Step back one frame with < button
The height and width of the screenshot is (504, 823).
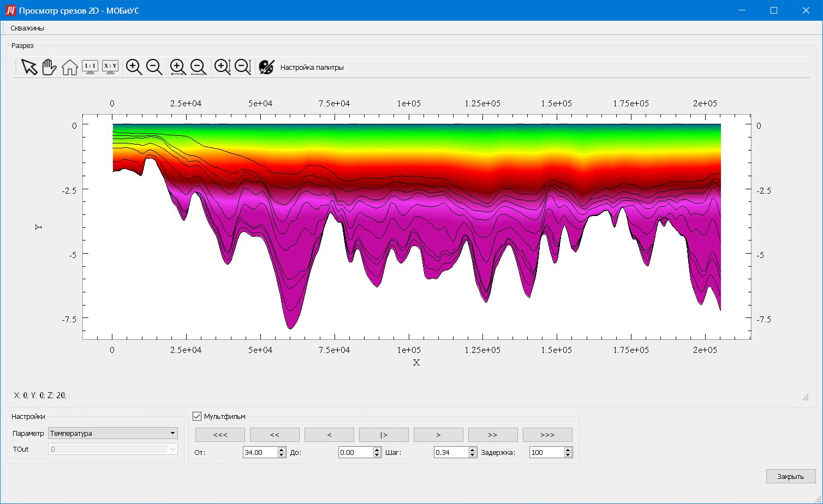(329, 435)
